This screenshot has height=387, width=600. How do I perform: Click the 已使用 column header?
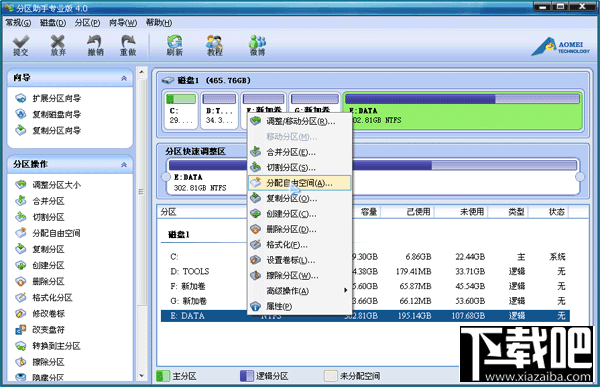(418, 212)
